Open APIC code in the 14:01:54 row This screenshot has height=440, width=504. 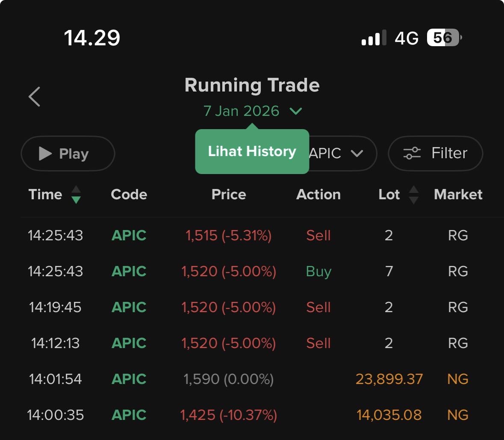[129, 379]
